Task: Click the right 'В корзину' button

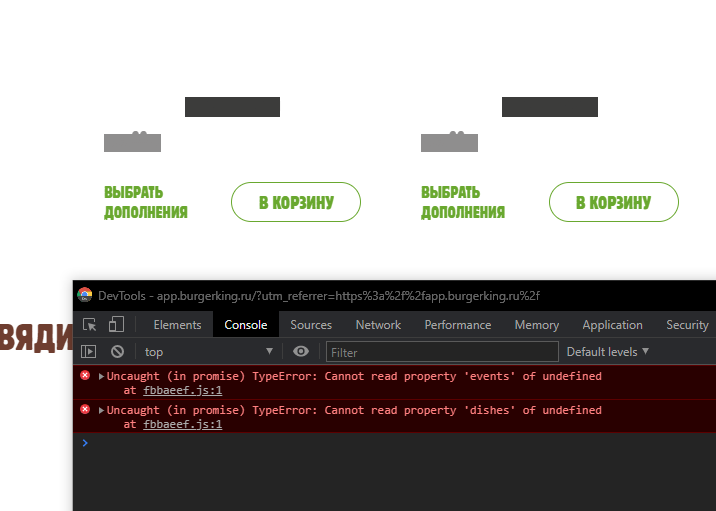Action: [x=613, y=202]
